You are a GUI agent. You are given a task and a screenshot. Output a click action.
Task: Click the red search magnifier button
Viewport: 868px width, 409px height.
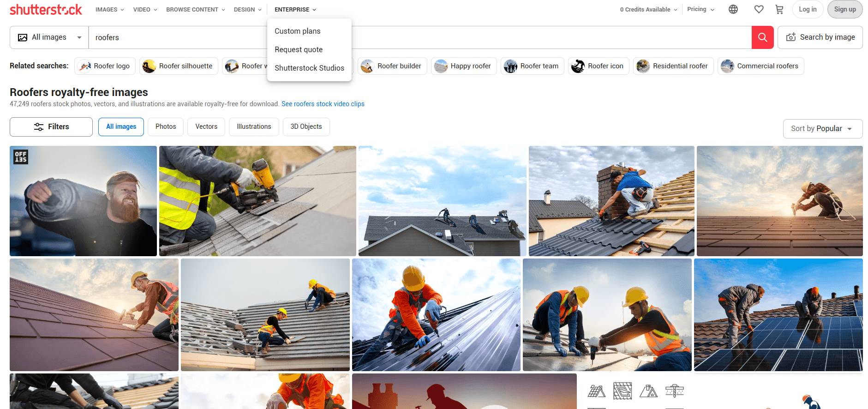[x=762, y=37]
